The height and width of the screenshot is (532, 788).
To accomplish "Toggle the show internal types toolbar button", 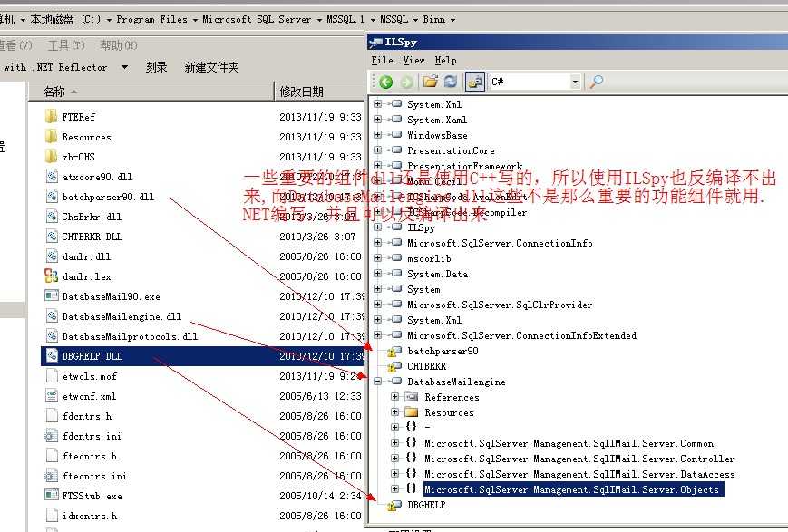I will tap(475, 82).
